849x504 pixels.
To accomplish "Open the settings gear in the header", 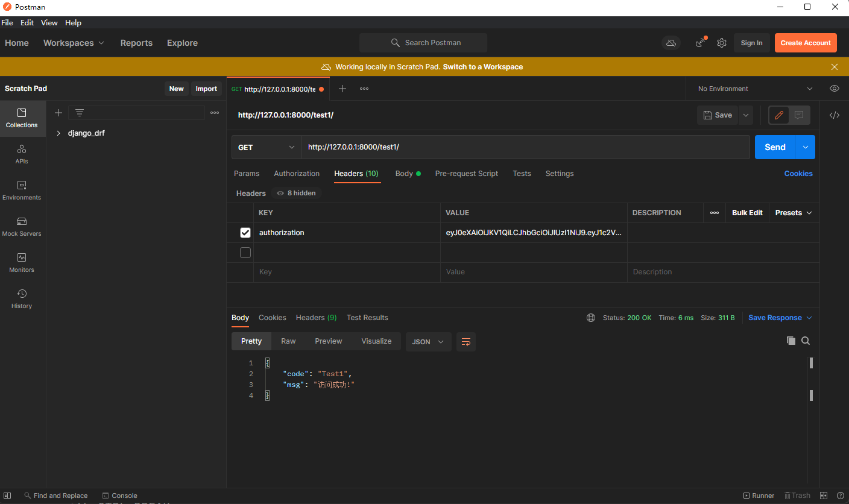I will [721, 43].
